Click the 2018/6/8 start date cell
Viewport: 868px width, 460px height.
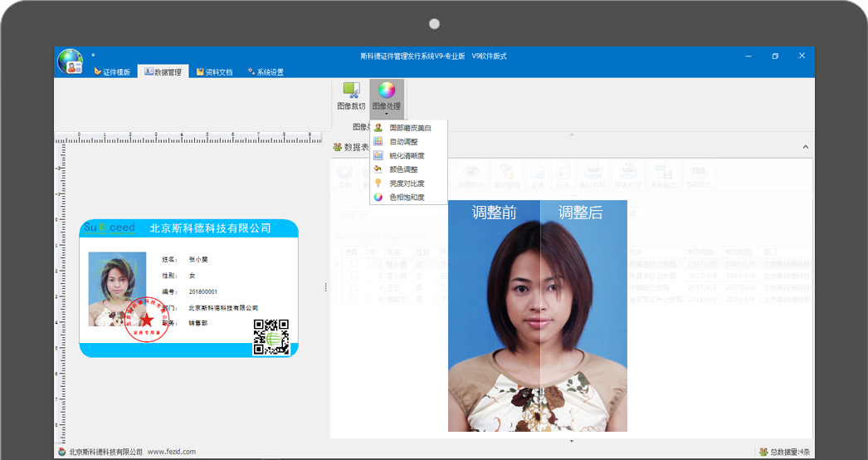tap(703, 299)
